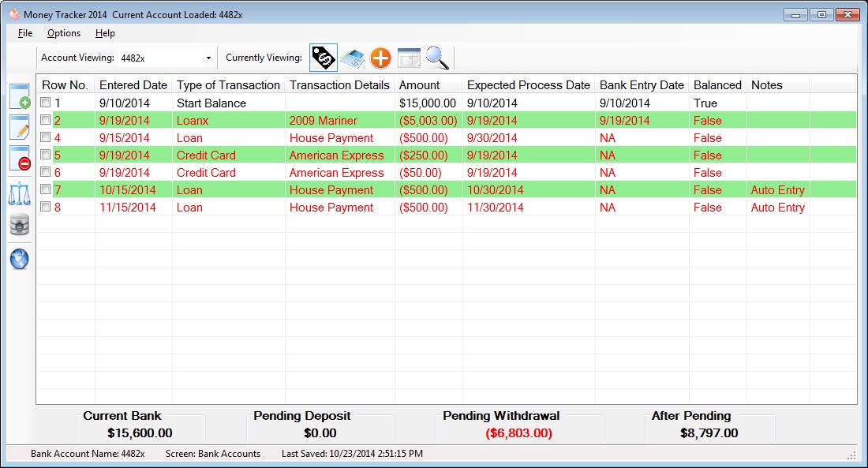868x468 pixels.
Task: Check the checkbox for row 2
Action: point(46,120)
